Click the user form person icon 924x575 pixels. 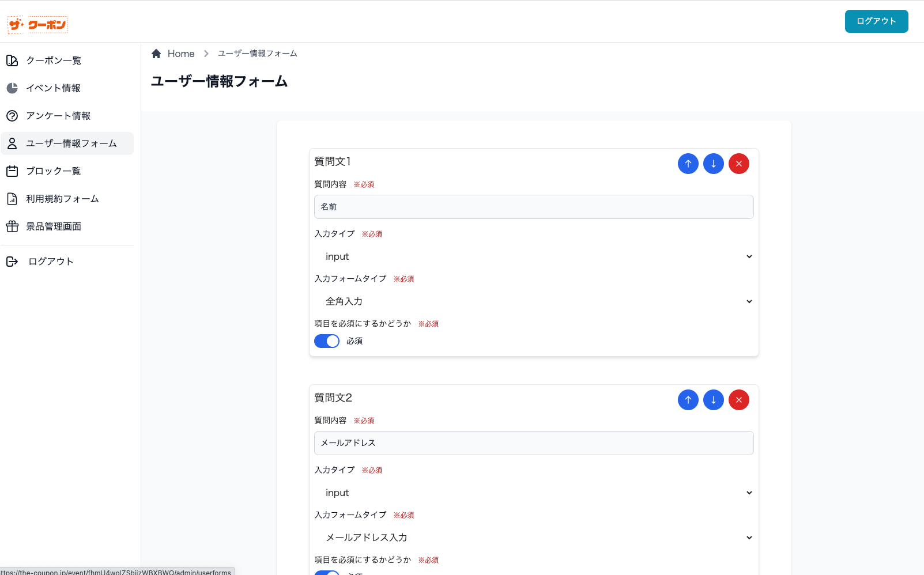pos(12,143)
